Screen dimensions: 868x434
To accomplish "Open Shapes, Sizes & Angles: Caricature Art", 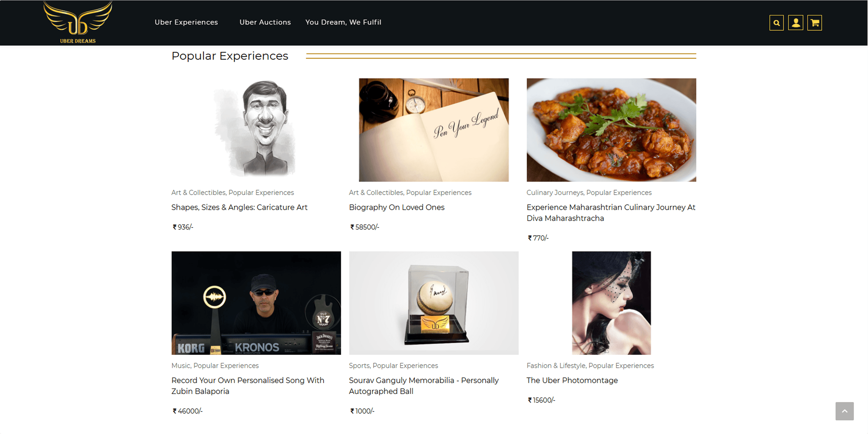I will pos(239,207).
